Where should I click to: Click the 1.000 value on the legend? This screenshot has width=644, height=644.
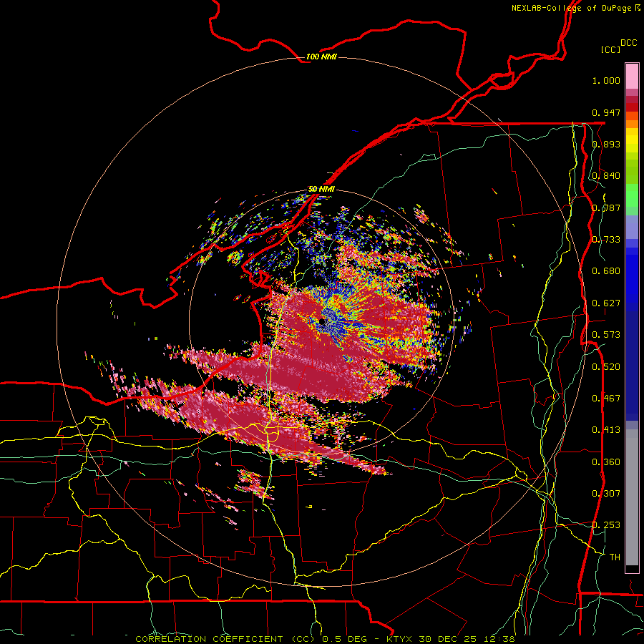click(x=606, y=80)
